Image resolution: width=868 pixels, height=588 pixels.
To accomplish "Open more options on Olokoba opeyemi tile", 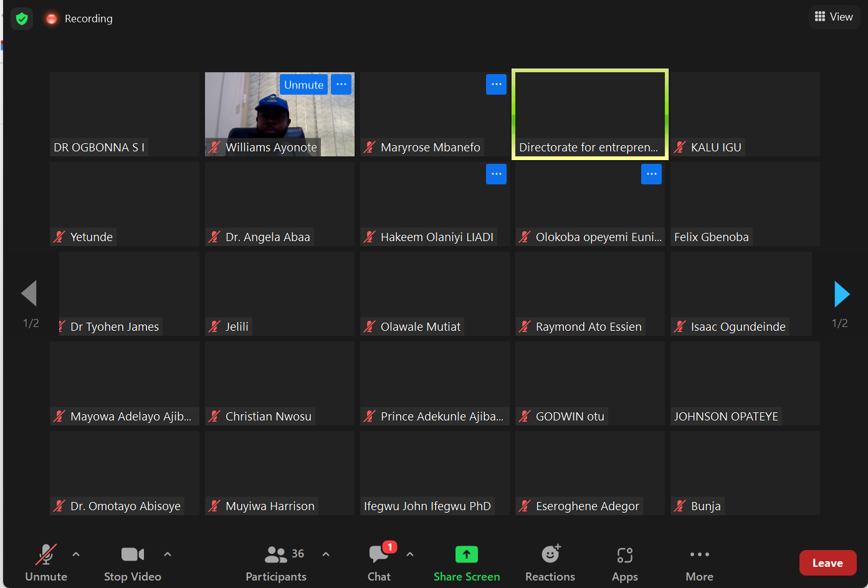I will (x=651, y=174).
